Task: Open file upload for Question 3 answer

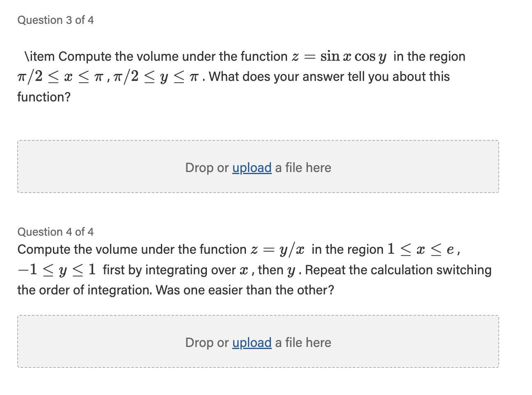Action: 251,168
